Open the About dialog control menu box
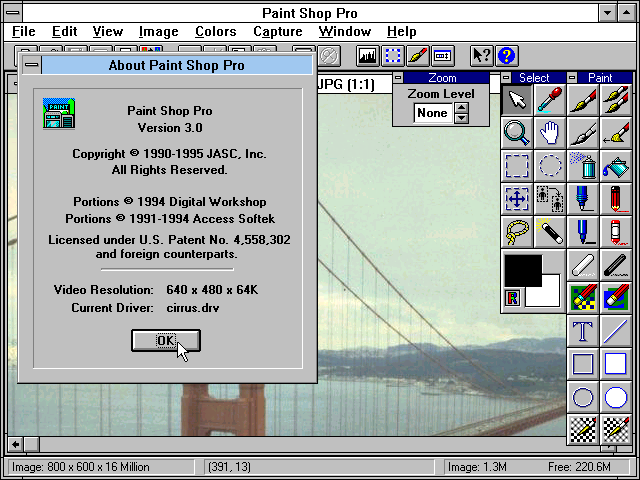 point(31,65)
